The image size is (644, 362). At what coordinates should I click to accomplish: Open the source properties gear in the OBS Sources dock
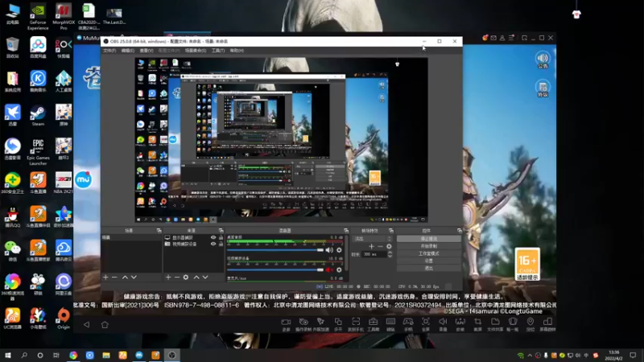[186, 278]
